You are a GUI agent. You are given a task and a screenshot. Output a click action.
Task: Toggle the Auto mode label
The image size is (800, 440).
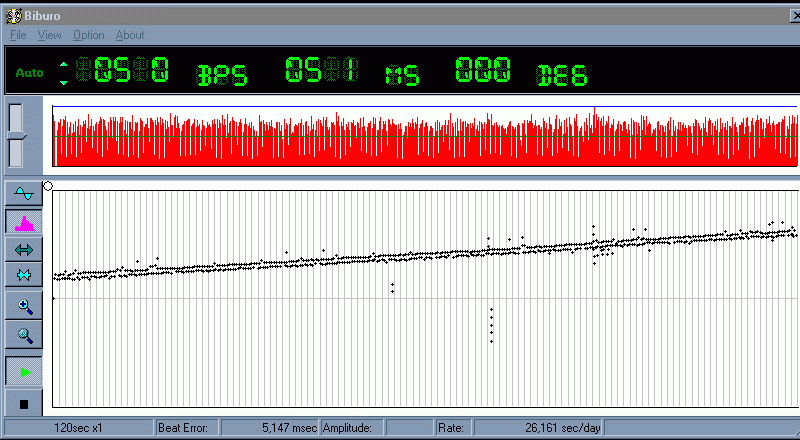click(30, 73)
